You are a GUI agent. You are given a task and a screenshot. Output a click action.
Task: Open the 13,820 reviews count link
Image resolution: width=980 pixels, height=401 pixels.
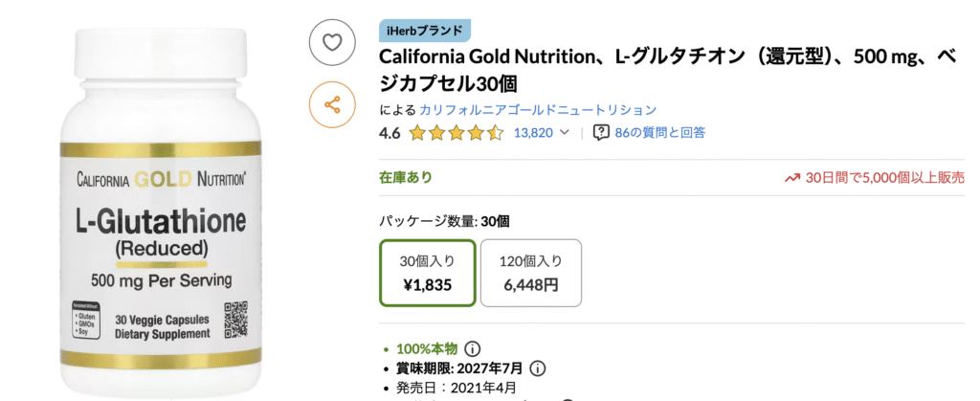[x=533, y=133]
